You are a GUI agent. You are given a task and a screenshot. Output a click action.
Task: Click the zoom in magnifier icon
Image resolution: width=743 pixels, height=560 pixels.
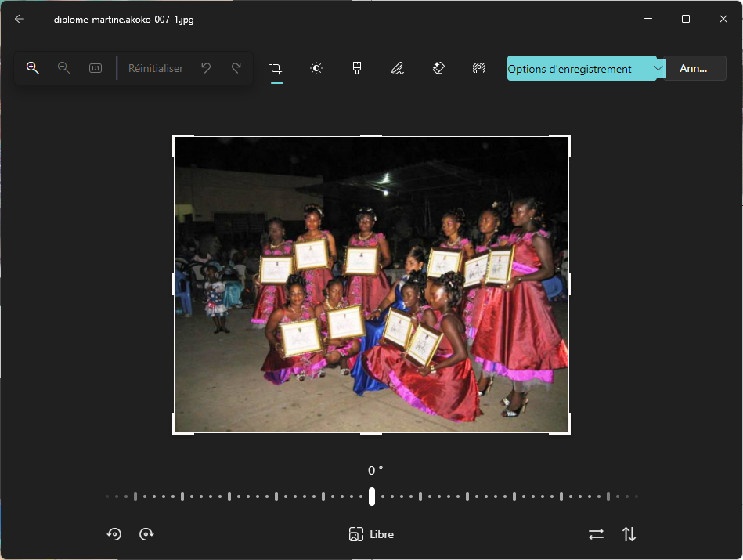(33, 68)
